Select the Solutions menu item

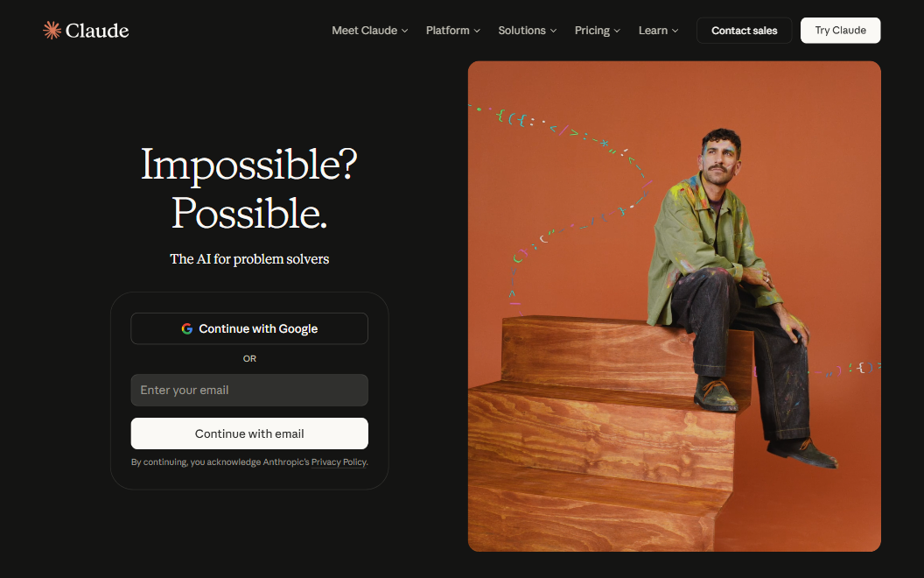[527, 30]
